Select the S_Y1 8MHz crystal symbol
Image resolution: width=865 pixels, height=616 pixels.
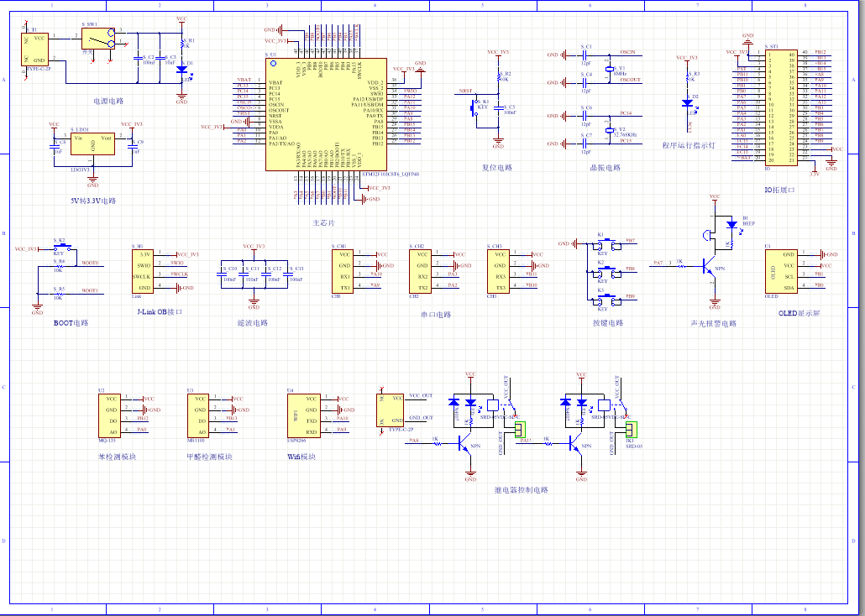(610, 68)
